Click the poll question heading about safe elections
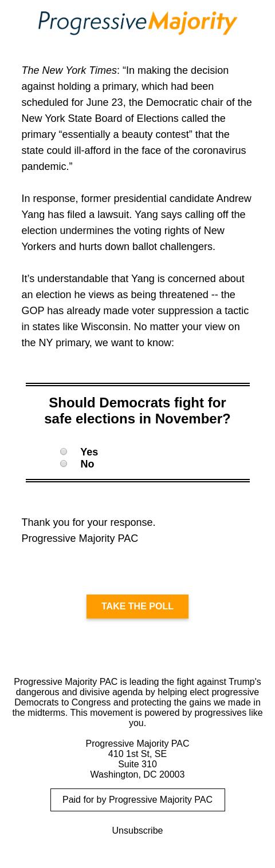This screenshot has width=275, height=868. (137, 411)
